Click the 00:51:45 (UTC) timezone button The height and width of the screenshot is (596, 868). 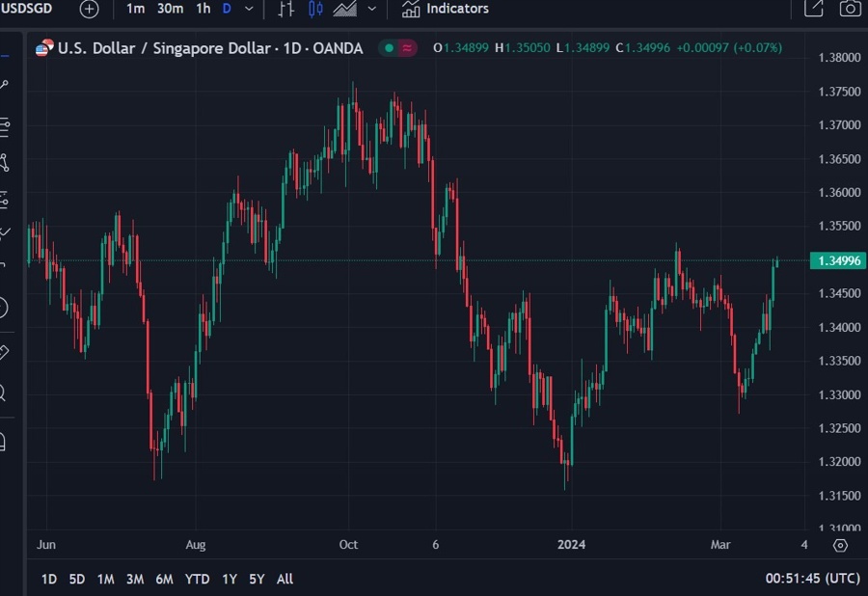click(812, 579)
